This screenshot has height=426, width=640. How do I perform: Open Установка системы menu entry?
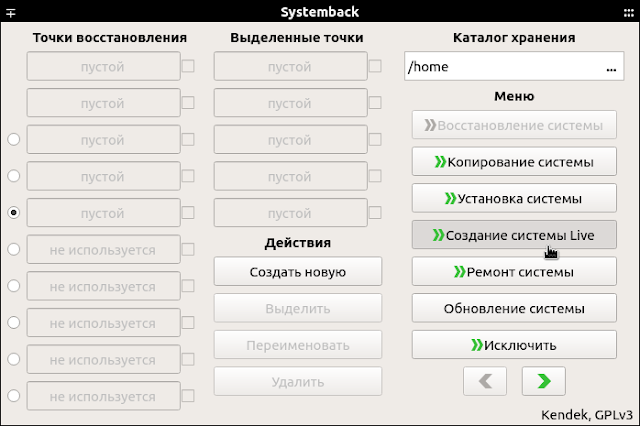point(514,198)
